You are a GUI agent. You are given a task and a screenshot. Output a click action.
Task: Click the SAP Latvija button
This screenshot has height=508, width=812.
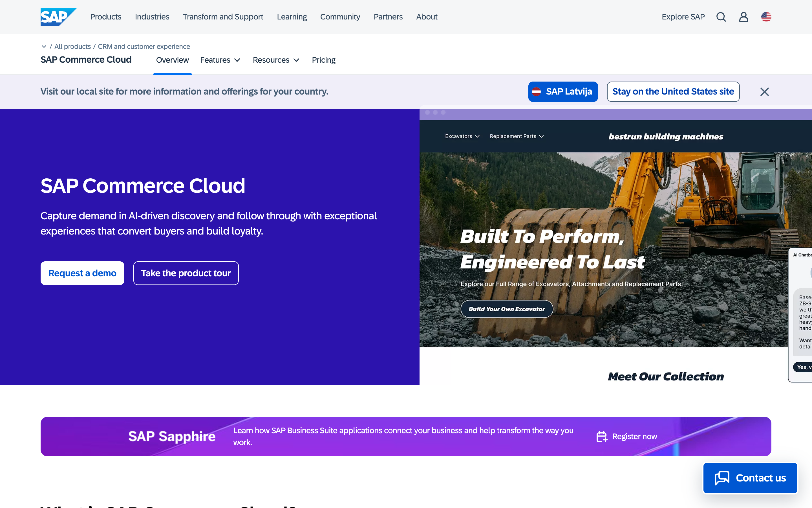click(x=563, y=92)
